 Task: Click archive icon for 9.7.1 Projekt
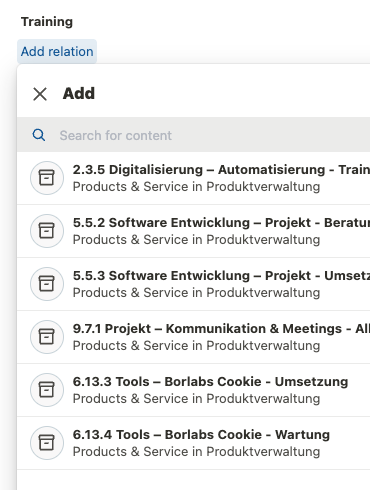coord(47,337)
